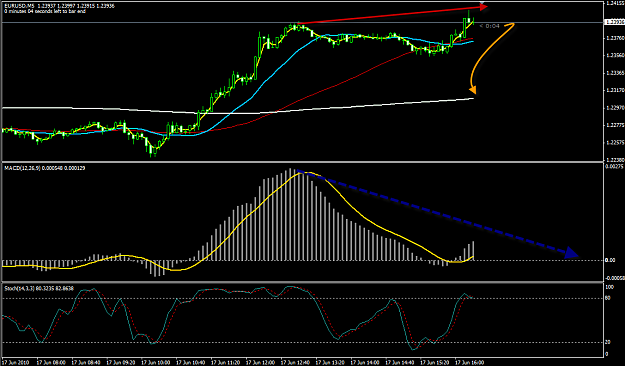Click the 17 Jun 14:40 time axis label
Image resolution: width=625 pixels, height=366 pixels.
pyautogui.click(x=400, y=362)
